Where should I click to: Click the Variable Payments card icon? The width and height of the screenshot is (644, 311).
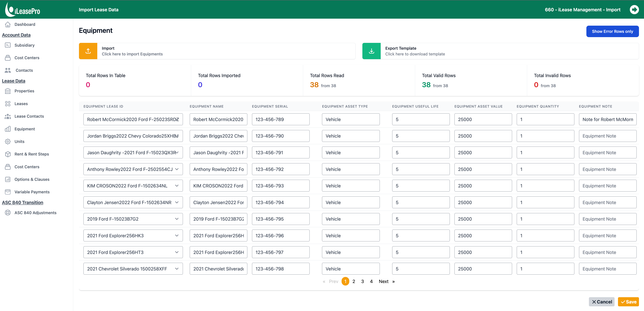[8, 192]
